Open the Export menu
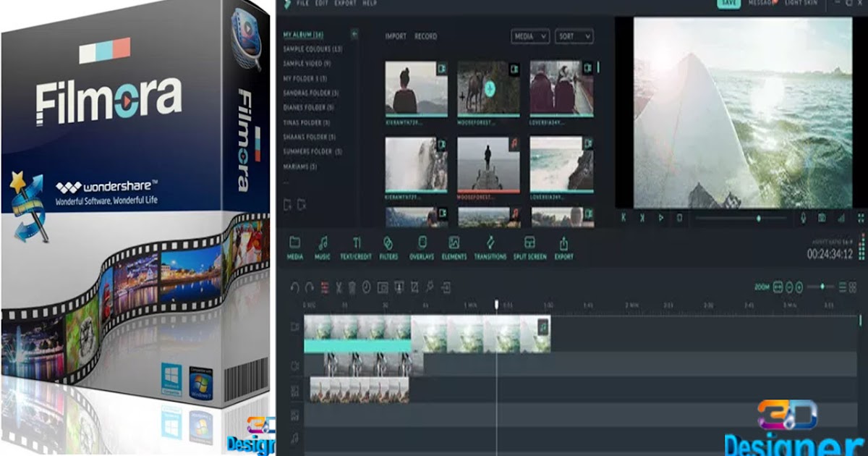Image resolution: width=868 pixels, height=456 pixels. coord(345,4)
